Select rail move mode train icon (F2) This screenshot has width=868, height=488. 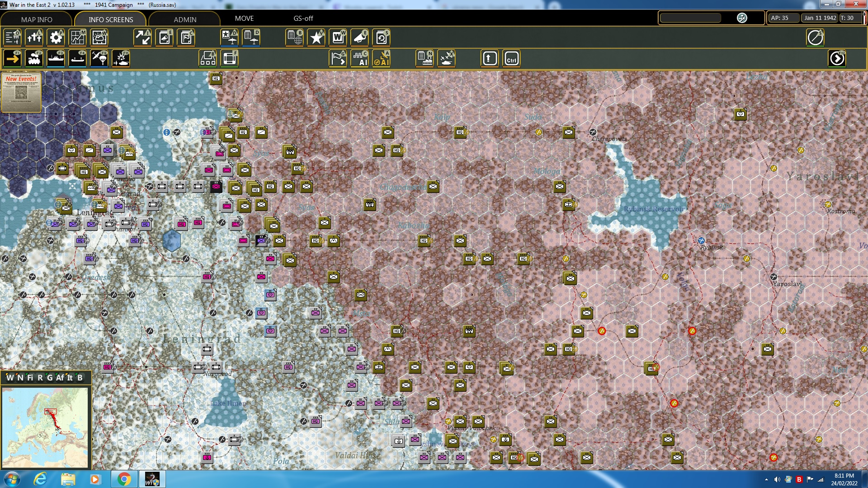click(34, 58)
